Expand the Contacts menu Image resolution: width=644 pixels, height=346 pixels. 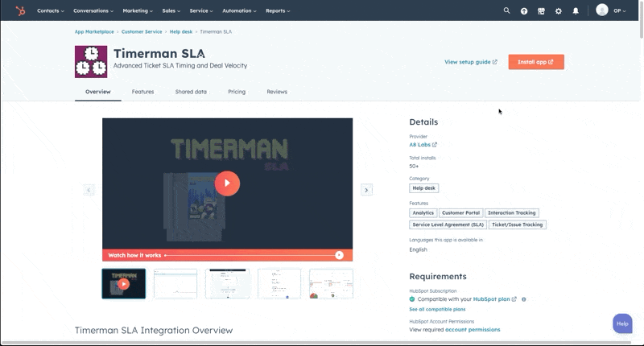[x=51, y=10]
